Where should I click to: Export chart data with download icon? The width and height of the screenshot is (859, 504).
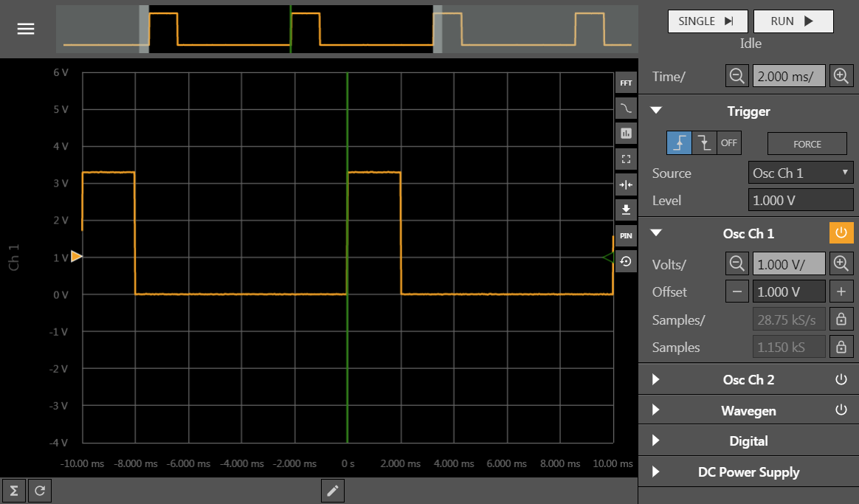click(x=627, y=210)
